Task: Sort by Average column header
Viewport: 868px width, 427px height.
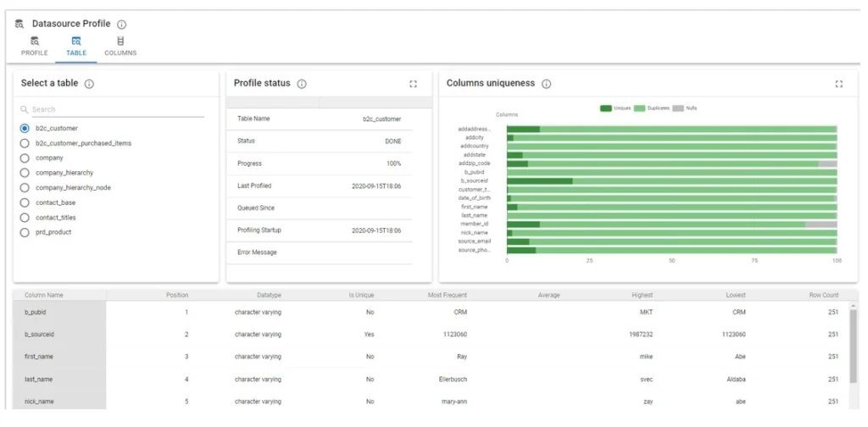Action: (x=548, y=296)
